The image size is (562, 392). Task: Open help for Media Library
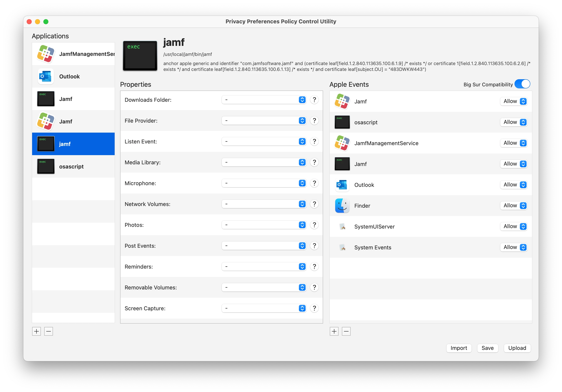tap(314, 162)
